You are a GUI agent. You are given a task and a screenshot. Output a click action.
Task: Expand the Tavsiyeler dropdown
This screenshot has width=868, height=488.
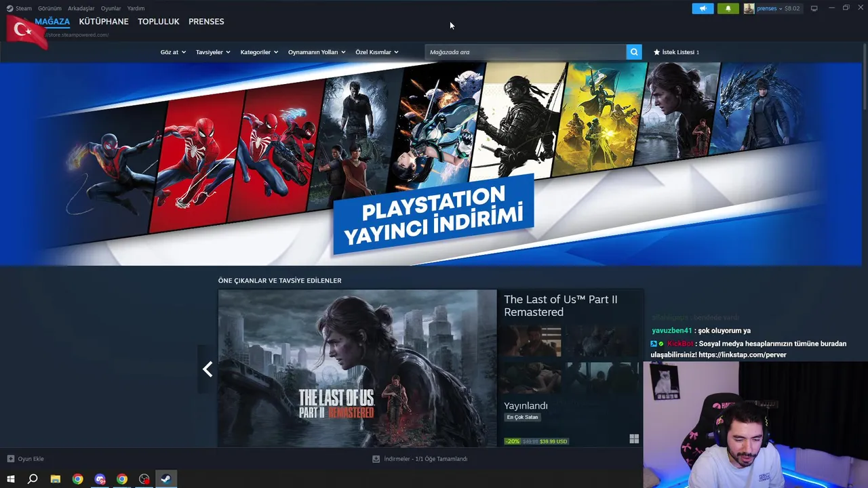(213, 52)
